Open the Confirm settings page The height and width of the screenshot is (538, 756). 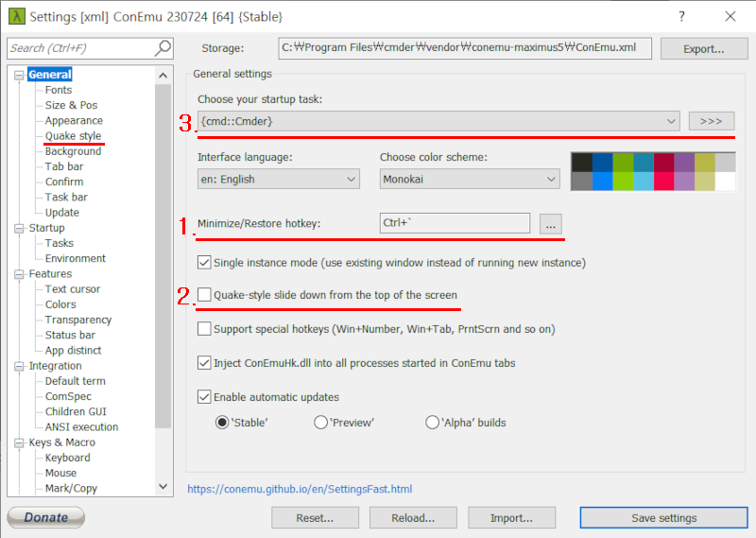(x=64, y=182)
